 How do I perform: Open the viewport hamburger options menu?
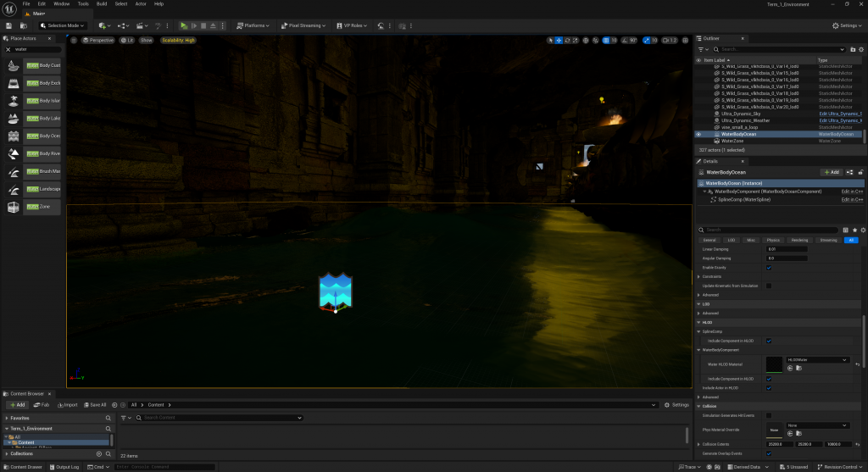pyautogui.click(x=74, y=41)
